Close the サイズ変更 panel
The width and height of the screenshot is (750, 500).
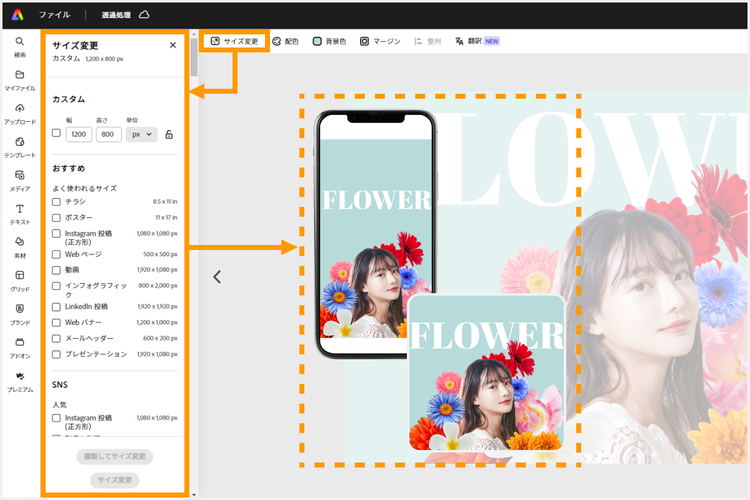click(x=173, y=45)
